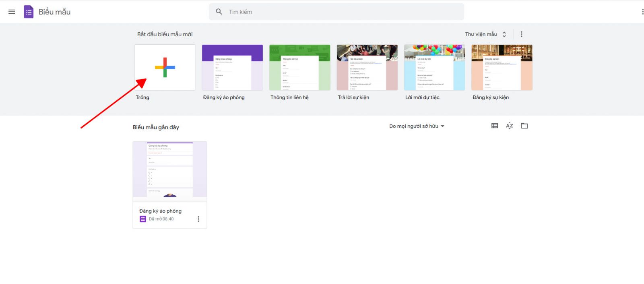Create a blank form with the plus thumbnail
Viewport: 644px width, 284px height.
(165, 67)
